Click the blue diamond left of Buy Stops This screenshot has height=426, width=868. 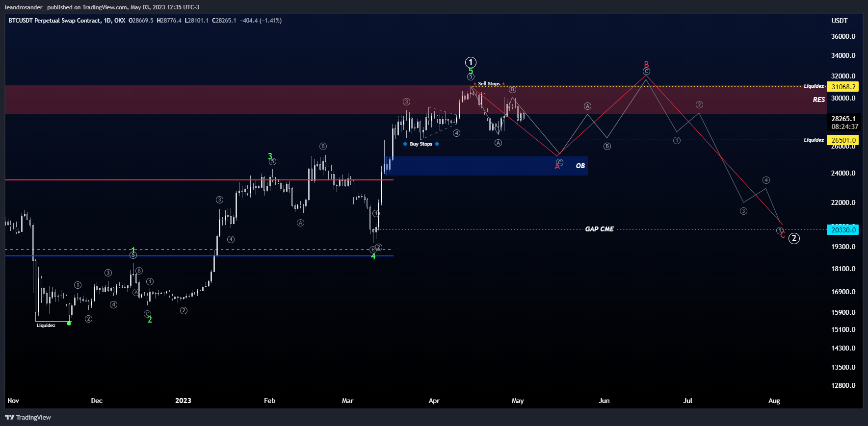(x=405, y=144)
